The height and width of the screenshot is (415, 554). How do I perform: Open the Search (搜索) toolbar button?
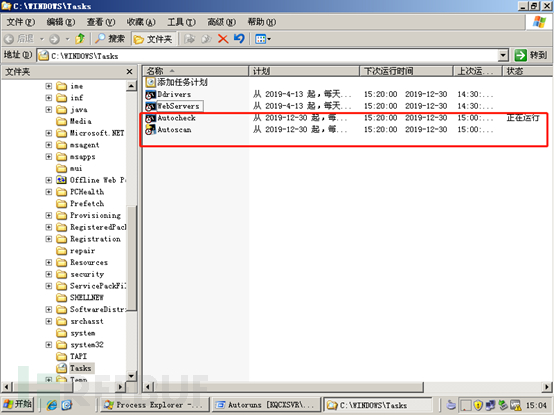pos(110,38)
